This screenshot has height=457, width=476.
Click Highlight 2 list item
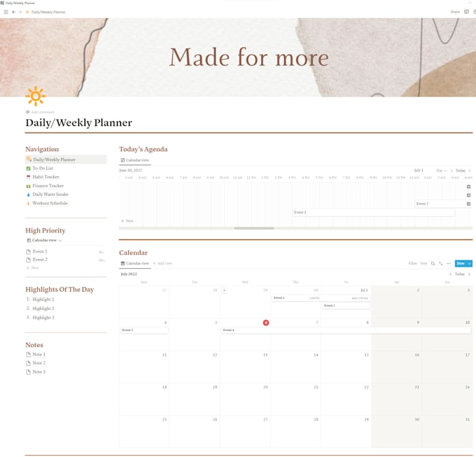coord(43,309)
